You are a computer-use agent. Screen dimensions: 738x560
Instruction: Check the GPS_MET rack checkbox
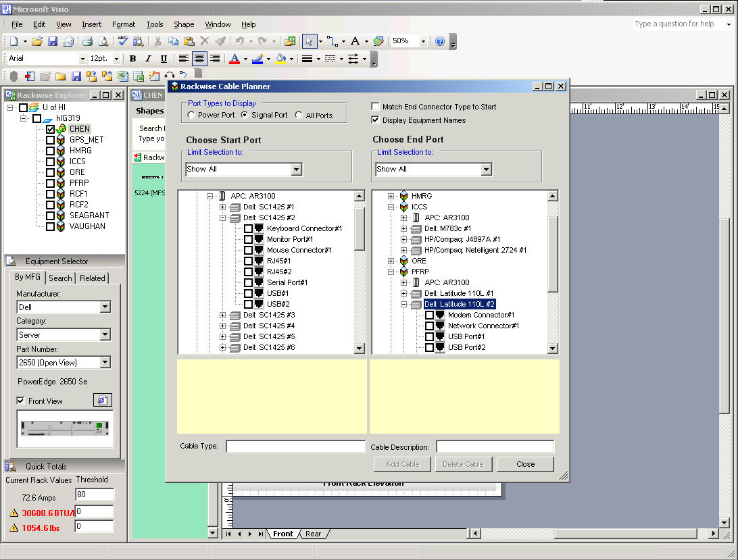50,140
